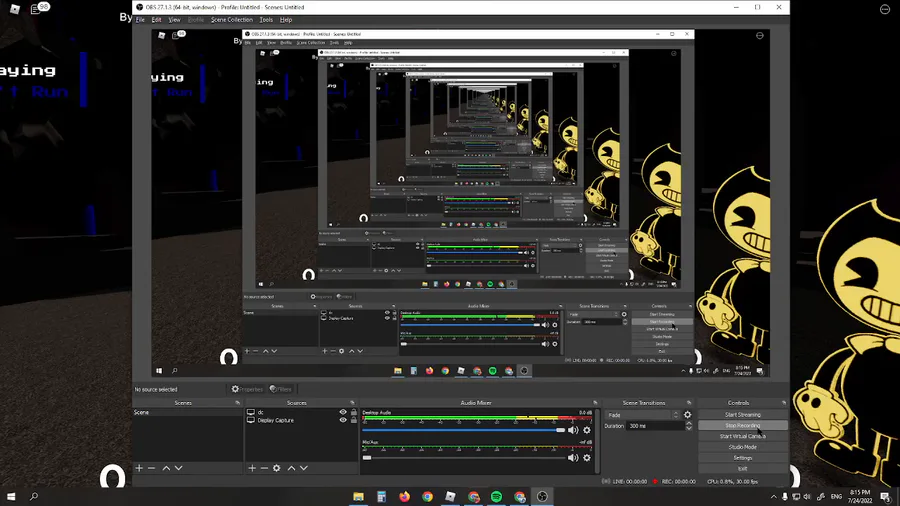
Task: Move scene down arrow in Scenes panel
Action: pyautogui.click(x=179, y=468)
